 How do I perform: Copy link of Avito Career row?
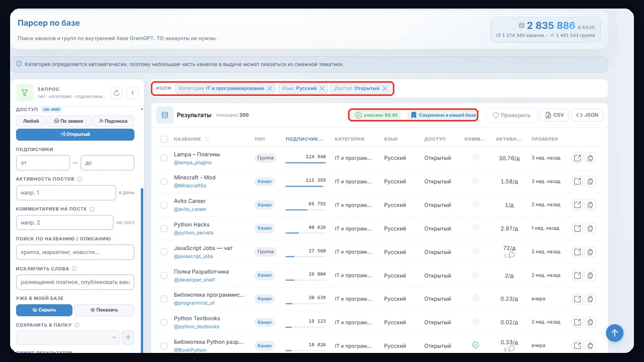590,205
